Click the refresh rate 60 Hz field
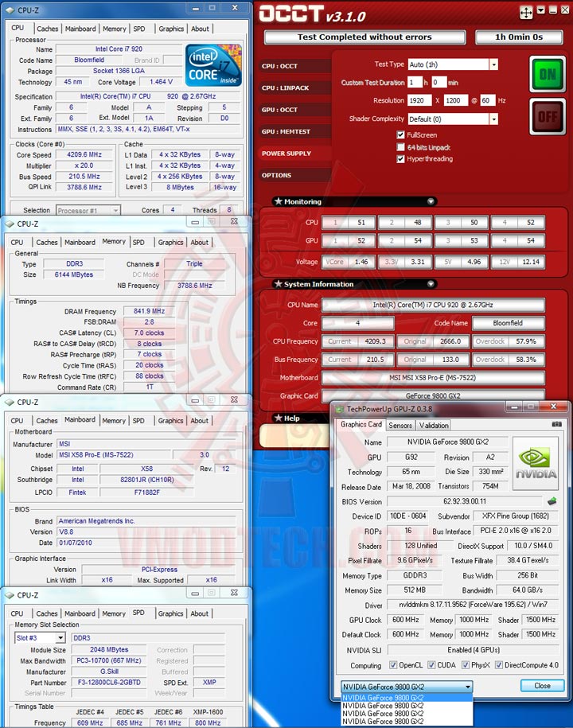Viewport: 573px width, 728px height. coord(488,100)
